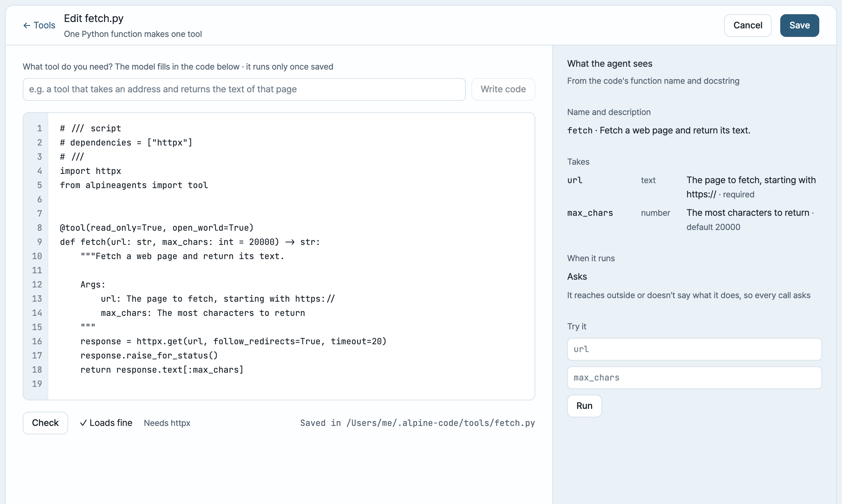Click 'url: The page to fetch' docstring line
842x504 pixels.
[x=218, y=299]
